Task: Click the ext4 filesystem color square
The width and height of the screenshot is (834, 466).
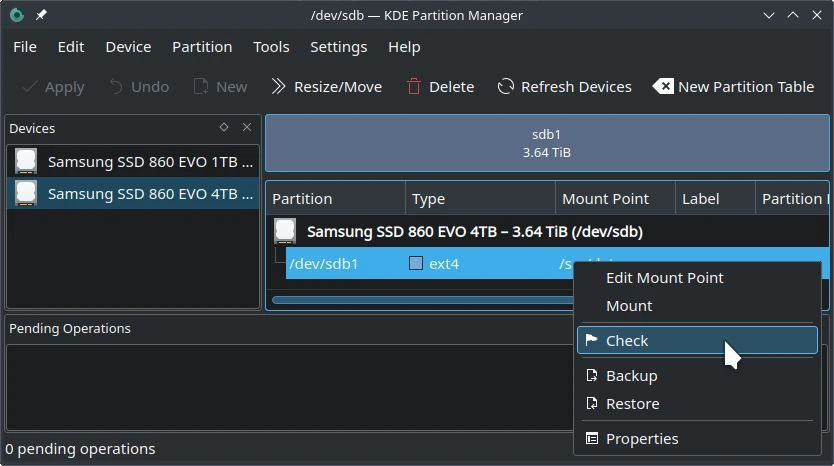Action: (416, 264)
